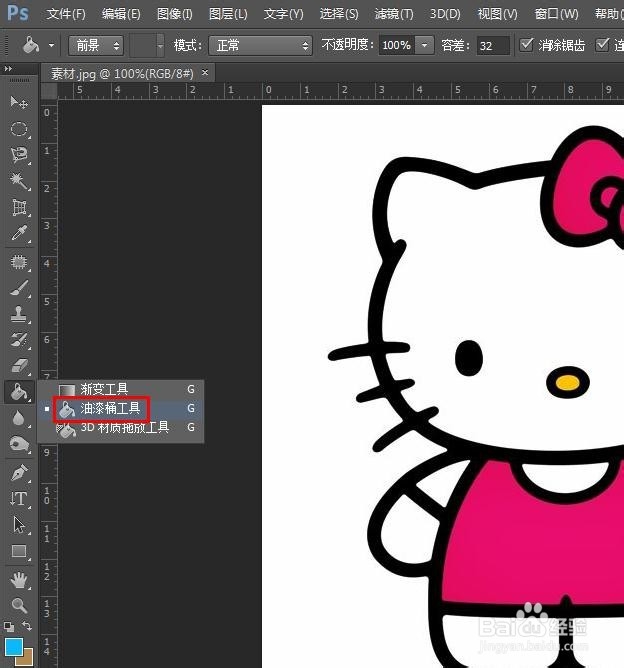This screenshot has width=624, height=668.
Task: Choose 渐变工具 from the flyout
Action: 121,389
